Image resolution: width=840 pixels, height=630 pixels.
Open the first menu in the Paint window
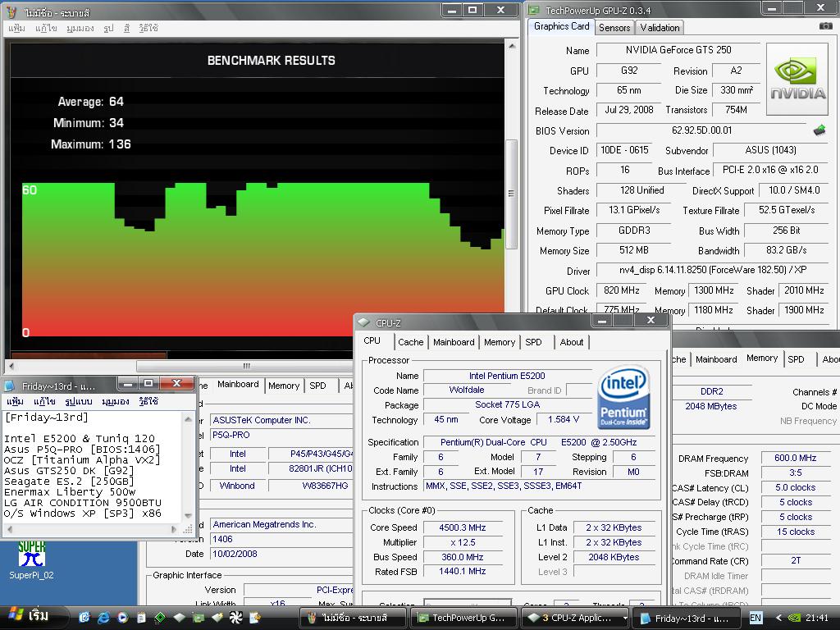(16, 28)
